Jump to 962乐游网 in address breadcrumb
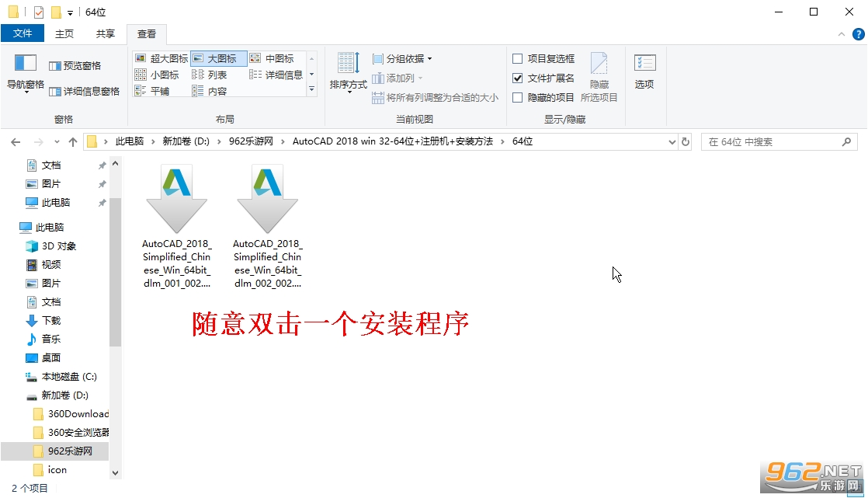The width and height of the screenshot is (868, 498). [x=251, y=141]
